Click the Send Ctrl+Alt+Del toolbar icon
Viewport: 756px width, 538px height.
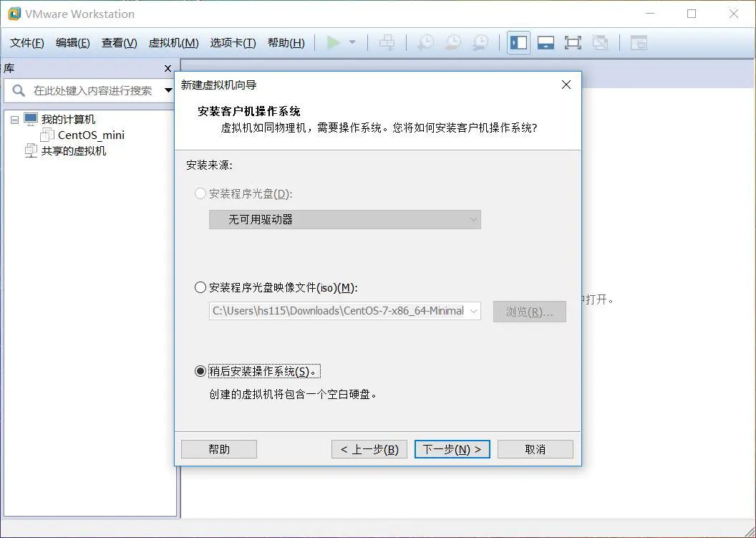(x=387, y=42)
